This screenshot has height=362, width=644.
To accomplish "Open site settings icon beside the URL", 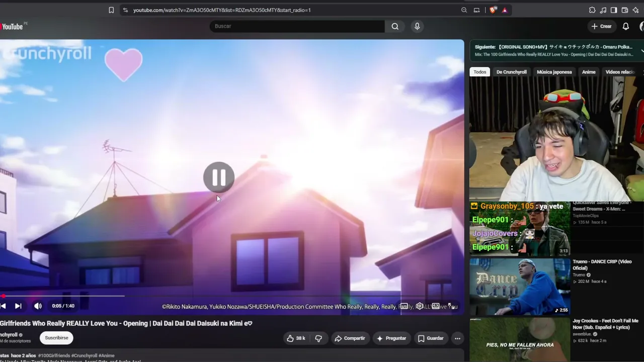I will [x=125, y=10].
